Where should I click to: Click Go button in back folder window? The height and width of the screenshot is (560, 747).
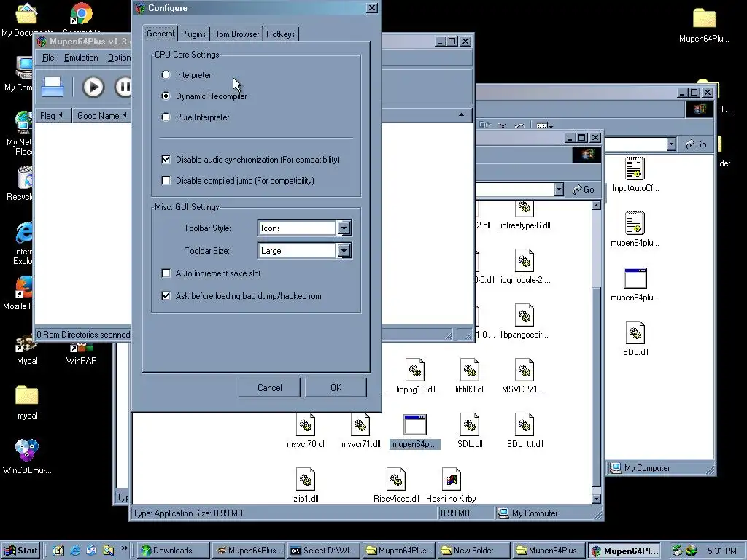tap(696, 144)
